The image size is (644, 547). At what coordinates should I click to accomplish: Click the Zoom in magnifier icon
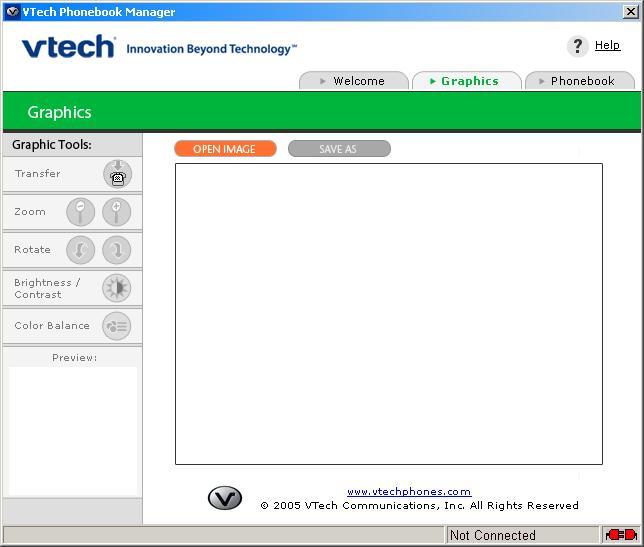(117, 212)
